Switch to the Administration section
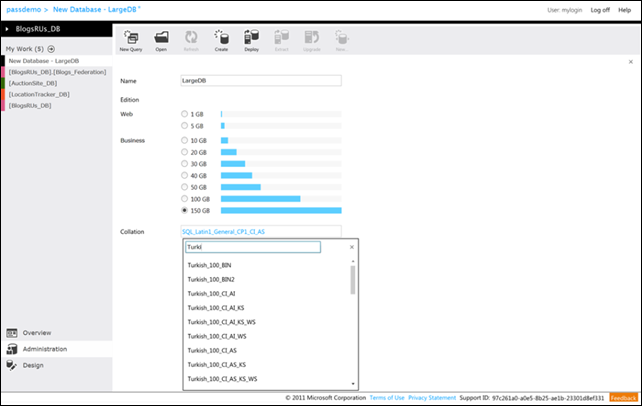Screen dimensions: 642x406 57,349
